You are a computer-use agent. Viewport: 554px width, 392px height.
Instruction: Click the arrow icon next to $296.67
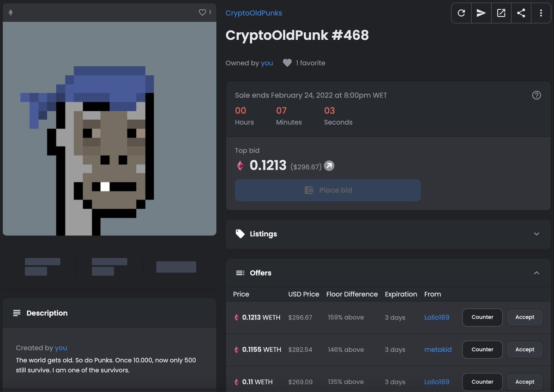pyautogui.click(x=329, y=165)
